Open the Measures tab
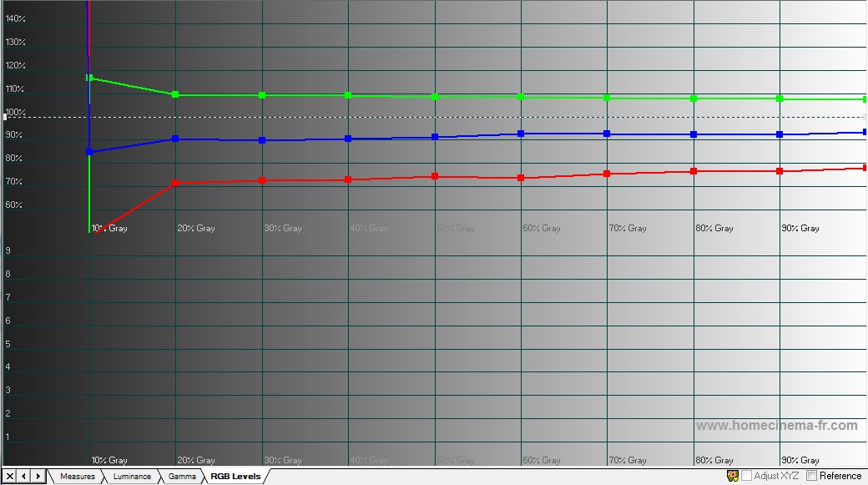Screen dimensions: 868x485 [78, 476]
